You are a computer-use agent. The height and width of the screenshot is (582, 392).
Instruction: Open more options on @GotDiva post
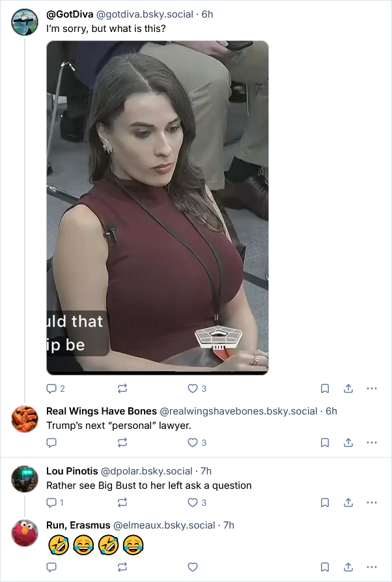pyautogui.click(x=372, y=388)
